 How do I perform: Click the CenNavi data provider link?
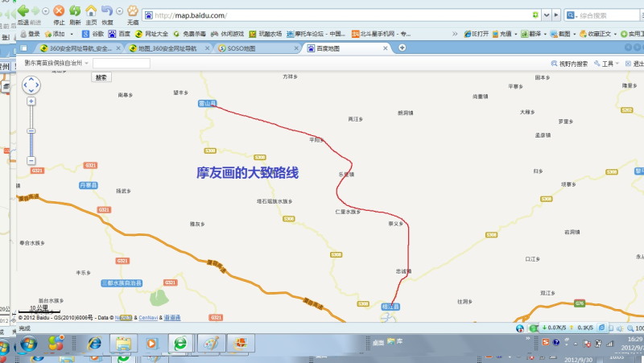pyautogui.click(x=148, y=317)
